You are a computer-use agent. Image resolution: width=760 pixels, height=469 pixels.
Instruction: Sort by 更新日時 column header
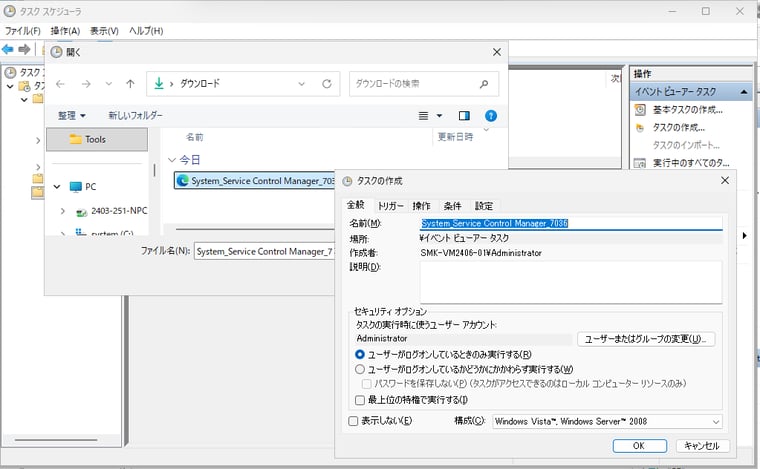[x=455, y=137]
